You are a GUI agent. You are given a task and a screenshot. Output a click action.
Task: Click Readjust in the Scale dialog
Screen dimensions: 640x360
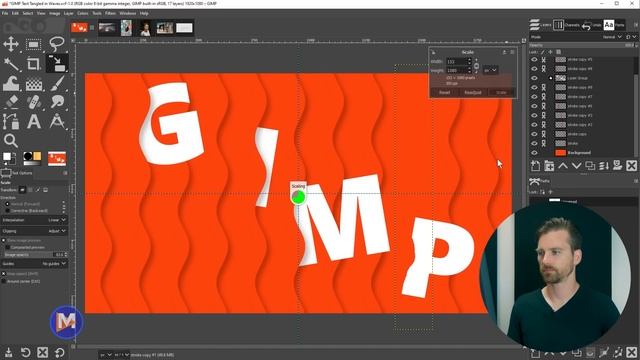pyautogui.click(x=473, y=93)
